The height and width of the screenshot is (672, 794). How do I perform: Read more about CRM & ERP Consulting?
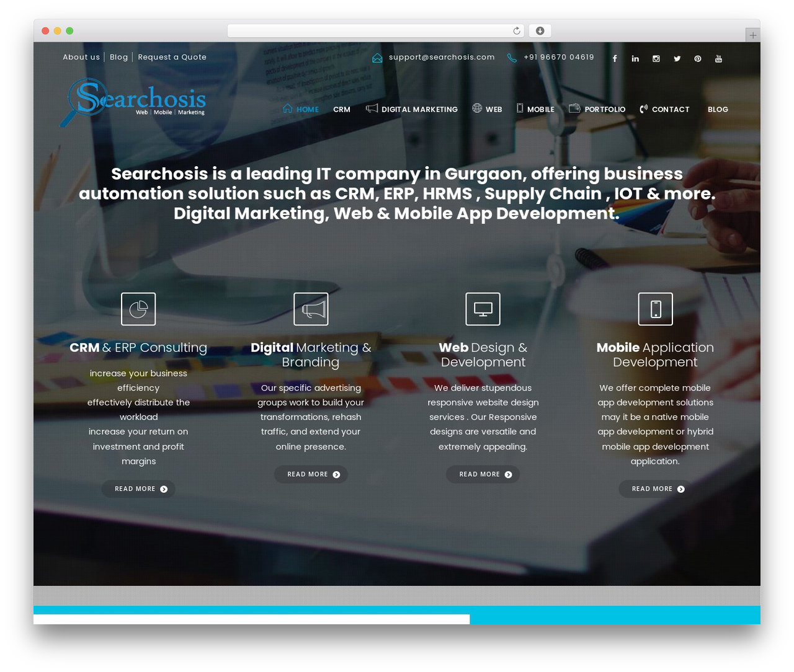[138, 489]
